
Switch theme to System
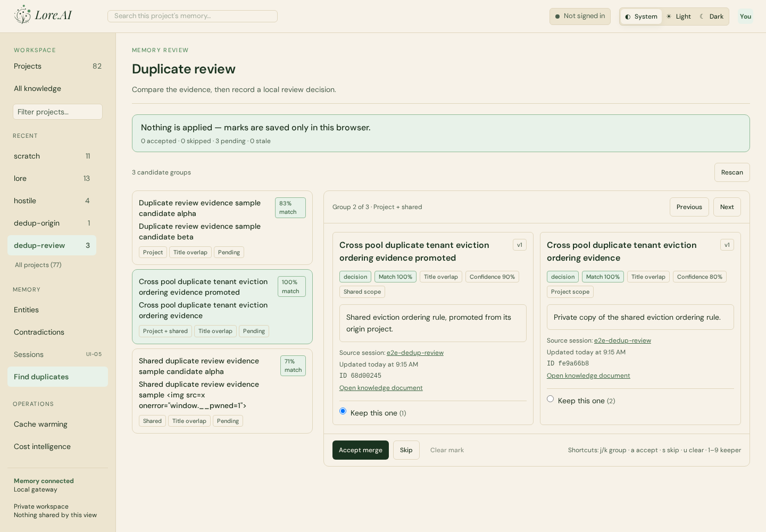click(x=642, y=16)
